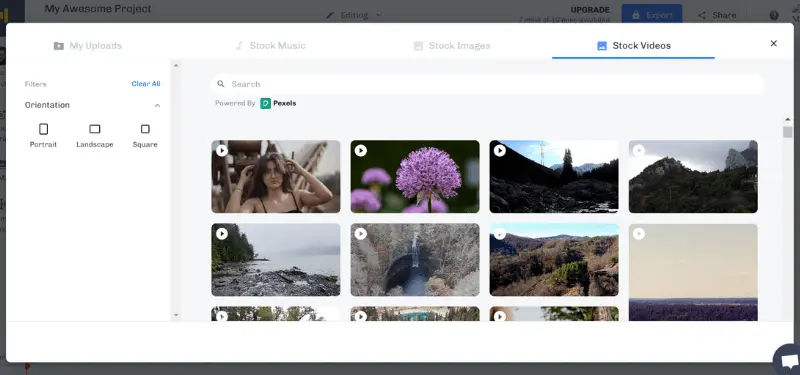Click the lock icon on Export
This screenshot has height=375, width=800.
[x=636, y=15]
